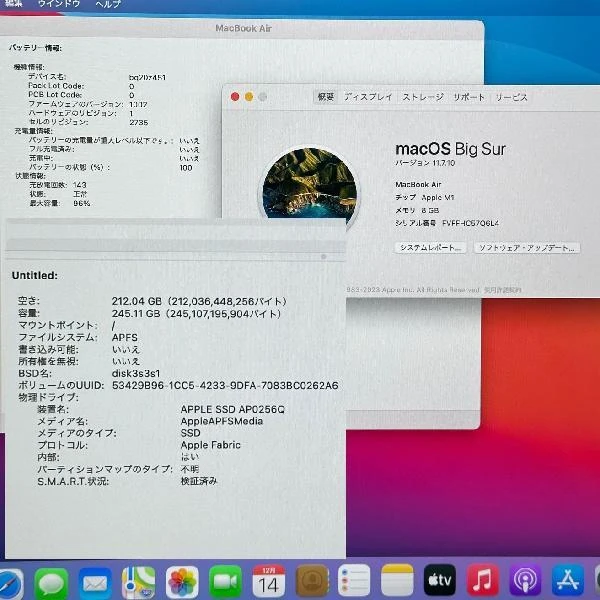Click APPLE SSD AP0256Q device name

point(233,409)
